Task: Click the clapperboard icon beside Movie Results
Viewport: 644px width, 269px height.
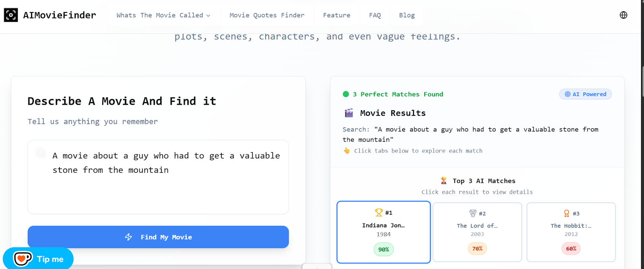Action: click(349, 113)
